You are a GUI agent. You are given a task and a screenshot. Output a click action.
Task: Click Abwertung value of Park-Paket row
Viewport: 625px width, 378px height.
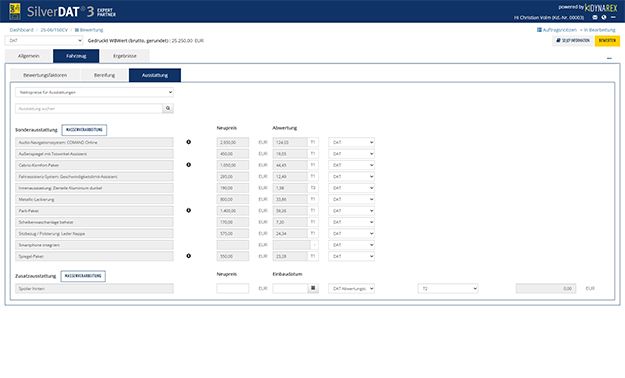(x=290, y=211)
